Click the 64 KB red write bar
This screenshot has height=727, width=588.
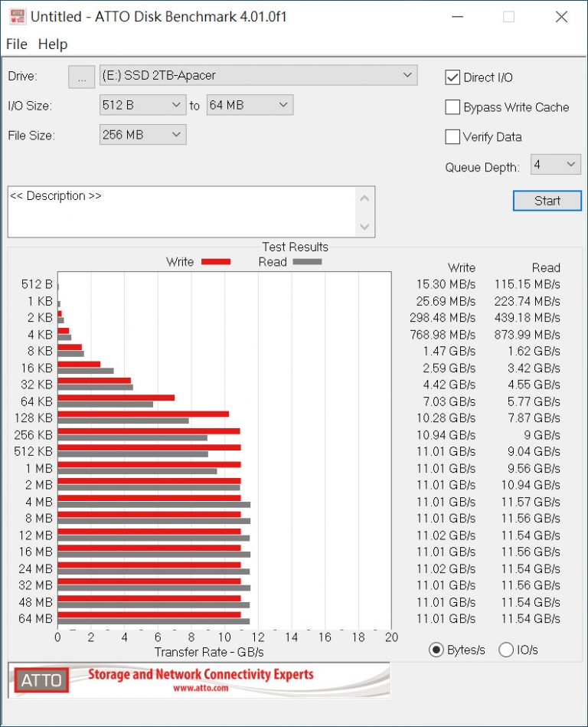pyautogui.click(x=116, y=398)
